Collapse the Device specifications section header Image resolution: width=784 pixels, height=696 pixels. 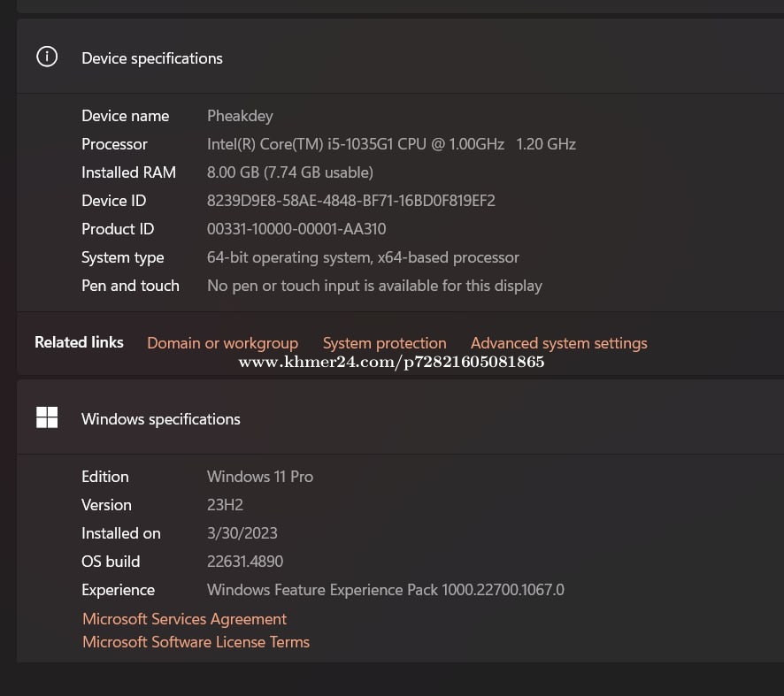(x=400, y=57)
